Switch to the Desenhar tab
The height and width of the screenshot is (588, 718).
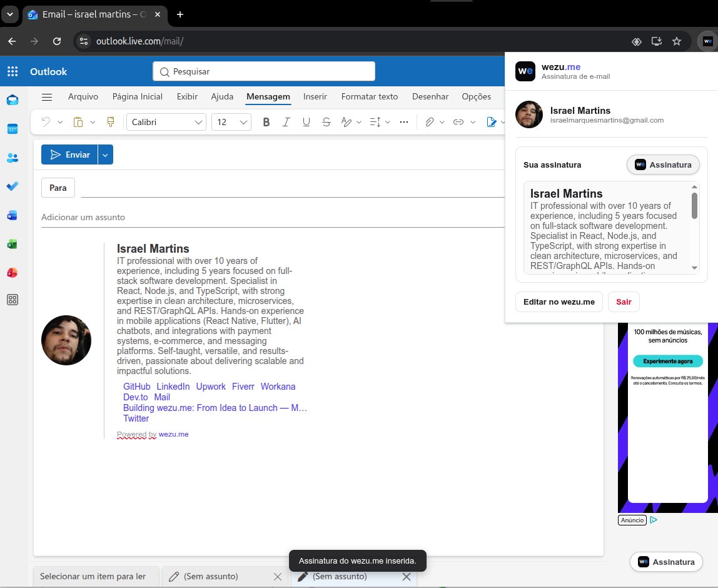tap(430, 96)
